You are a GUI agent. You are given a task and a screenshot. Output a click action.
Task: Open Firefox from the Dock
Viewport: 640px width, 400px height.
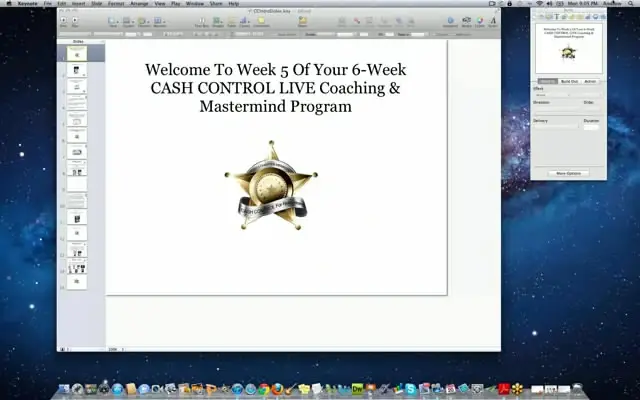point(278,389)
